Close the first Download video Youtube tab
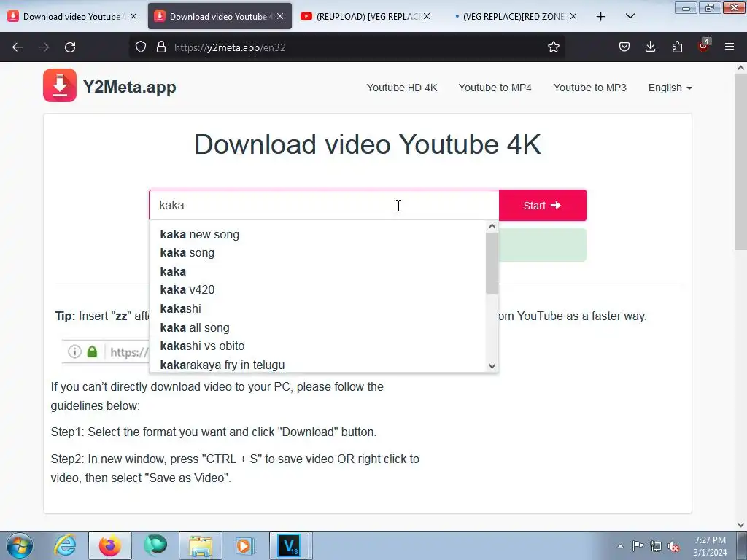 pyautogui.click(x=134, y=16)
